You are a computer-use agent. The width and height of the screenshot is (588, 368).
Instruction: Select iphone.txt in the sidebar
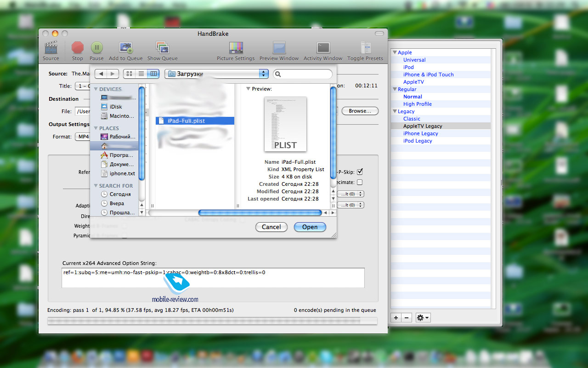point(118,173)
